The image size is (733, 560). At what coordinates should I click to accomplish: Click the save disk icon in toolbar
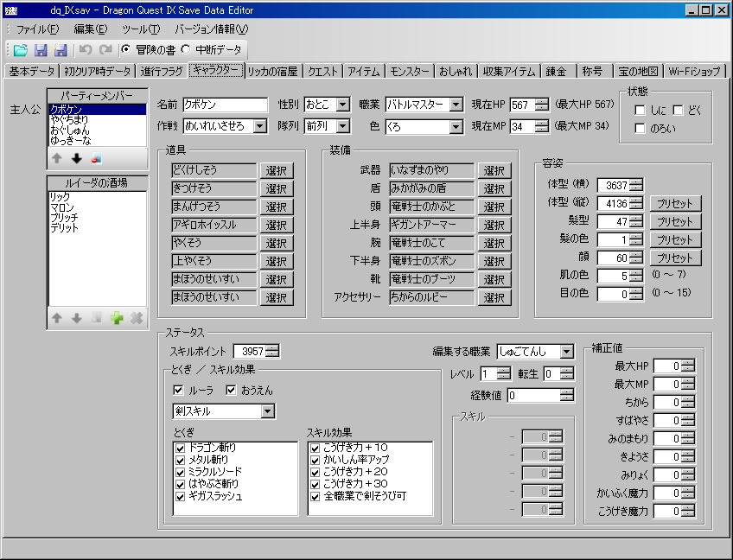pyautogui.click(x=40, y=50)
